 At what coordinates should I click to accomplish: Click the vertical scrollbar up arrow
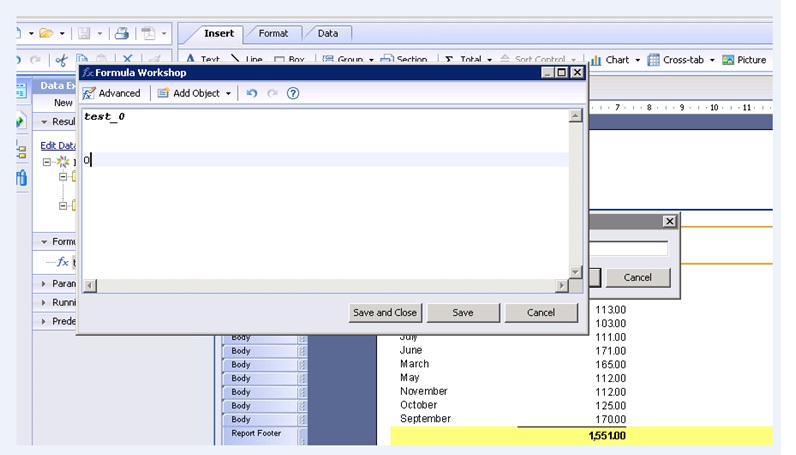pyautogui.click(x=575, y=116)
